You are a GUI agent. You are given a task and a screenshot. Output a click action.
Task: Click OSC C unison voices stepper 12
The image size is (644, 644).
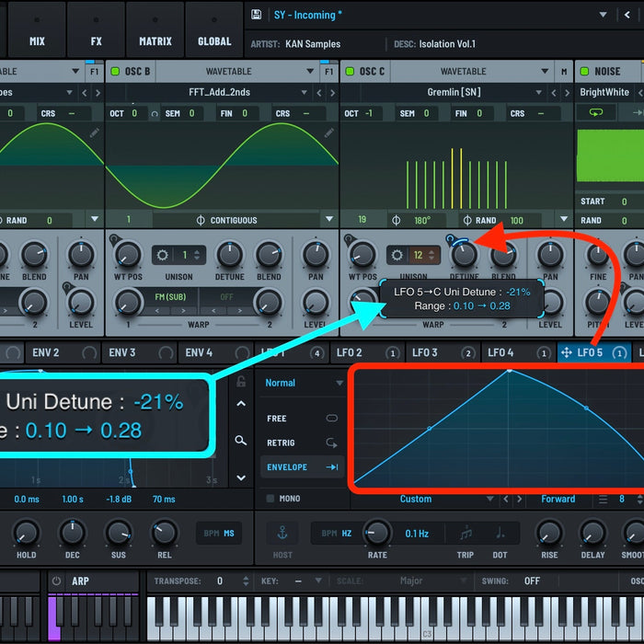[423, 255]
